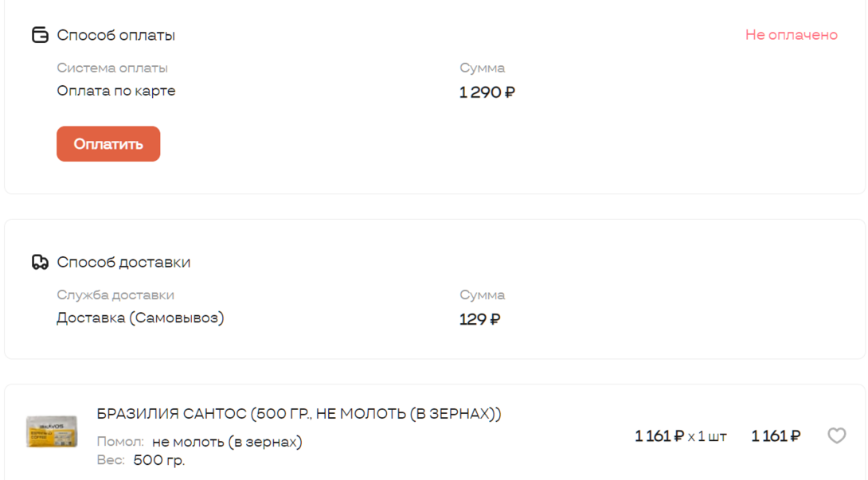Click the Не оплачено status label
868x480 pixels.
pos(791,35)
